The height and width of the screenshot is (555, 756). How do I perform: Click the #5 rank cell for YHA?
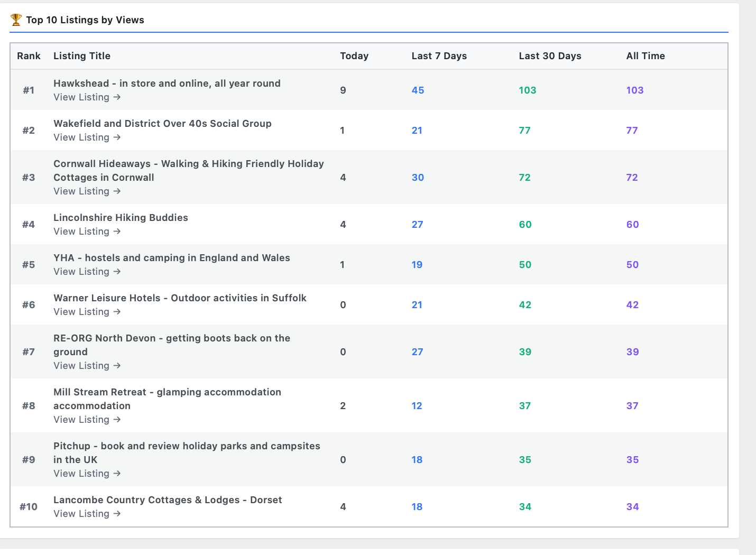coord(29,265)
